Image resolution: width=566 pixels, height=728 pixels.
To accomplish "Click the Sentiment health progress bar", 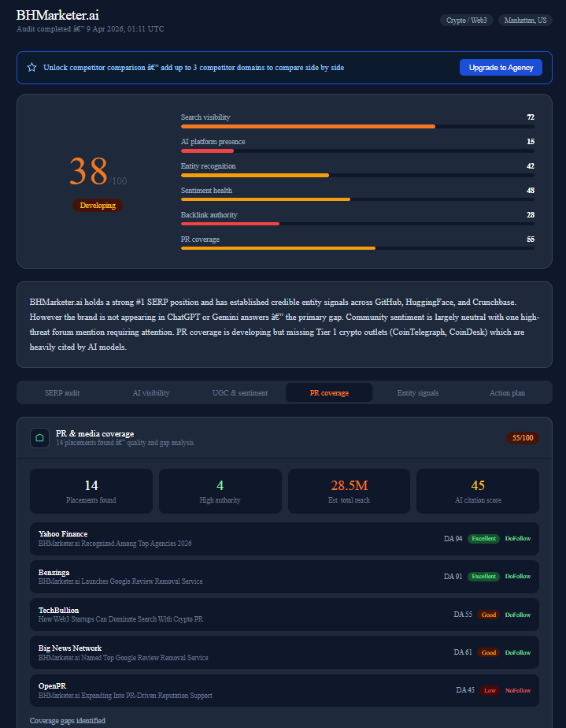I will pyautogui.click(x=357, y=199).
